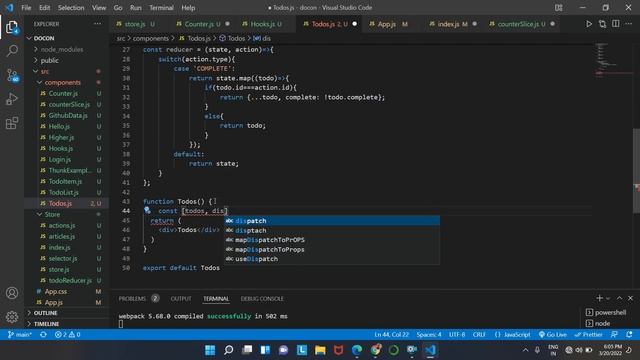Screen dimensions: 640x360
Task: Close the terminal panel
Action: tap(630, 298)
